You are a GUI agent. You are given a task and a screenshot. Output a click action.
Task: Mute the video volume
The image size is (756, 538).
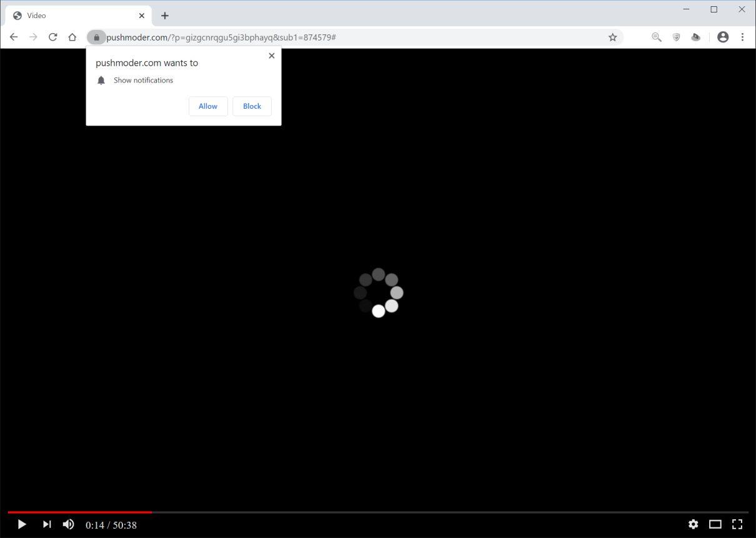tap(69, 524)
